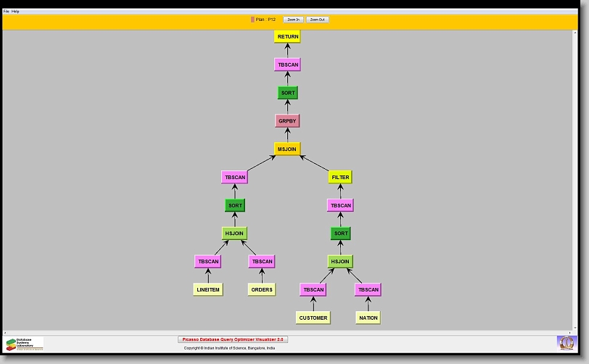589x364 pixels.
Task: Select the ORDERS table node
Action: click(x=261, y=290)
